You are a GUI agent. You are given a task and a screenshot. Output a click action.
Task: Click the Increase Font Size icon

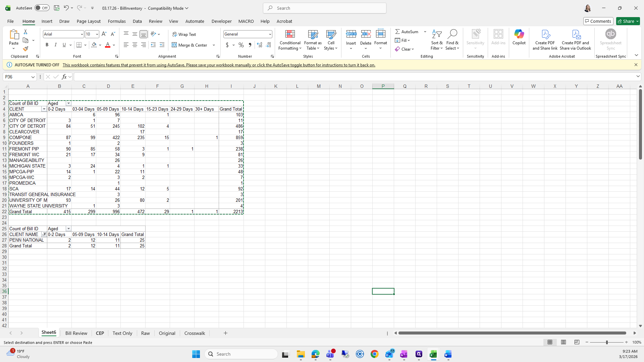[x=104, y=34]
